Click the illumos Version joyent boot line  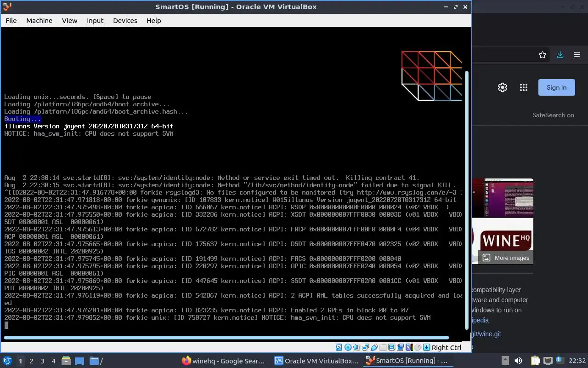tap(89, 126)
